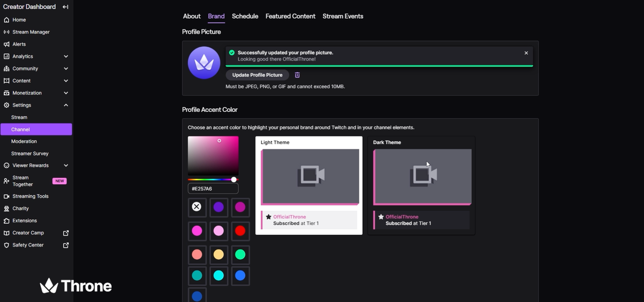The height and width of the screenshot is (302, 644).
Task: Click the Profile Accent Color heading
Action: point(210,110)
